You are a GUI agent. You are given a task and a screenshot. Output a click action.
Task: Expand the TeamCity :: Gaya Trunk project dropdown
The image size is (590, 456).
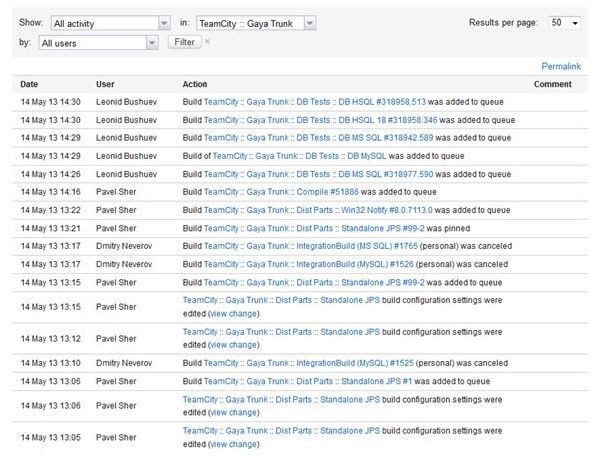pyautogui.click(x=256, y=23)
